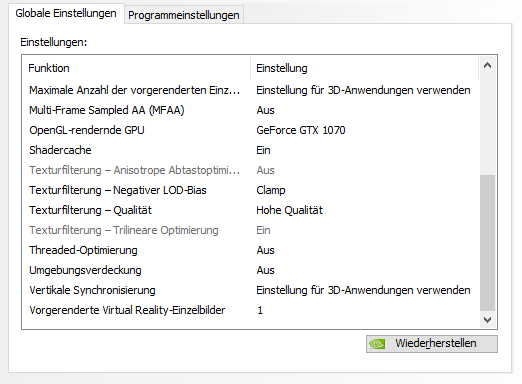Image resolution: width=522 pixels, height=384 pixels.
Task: Open the Threaded-Optimierung Aus value dropdown
Action: [x=265, y=250]
